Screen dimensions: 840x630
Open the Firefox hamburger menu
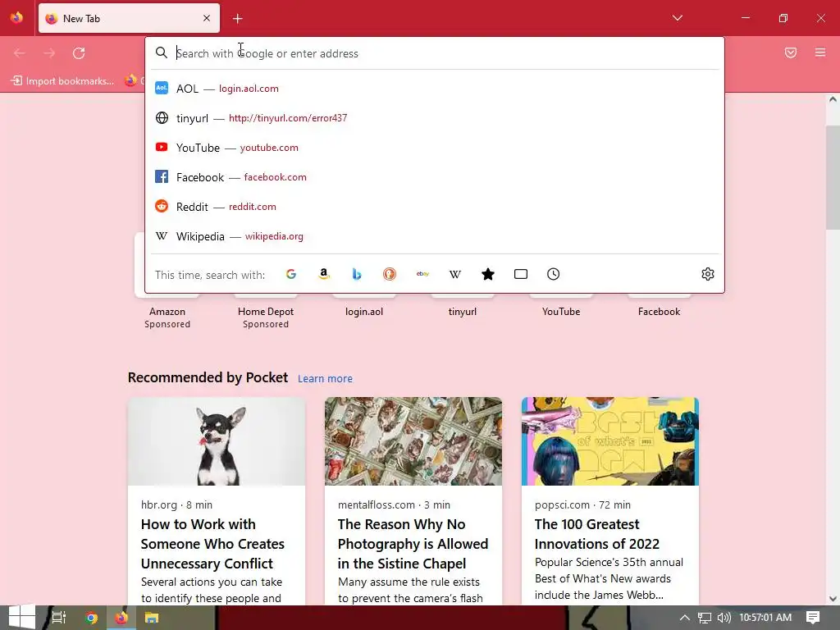point(820,52)
